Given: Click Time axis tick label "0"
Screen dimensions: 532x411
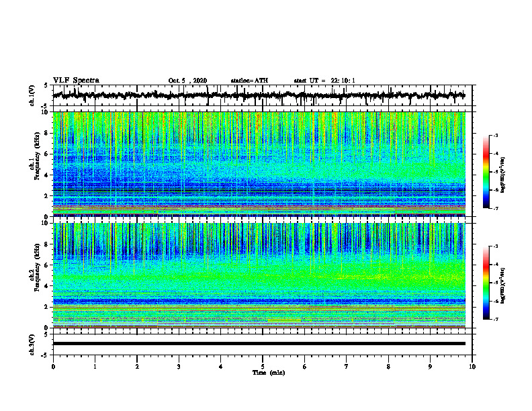Looking at the screenshot, I should click(x=53, y=367).
